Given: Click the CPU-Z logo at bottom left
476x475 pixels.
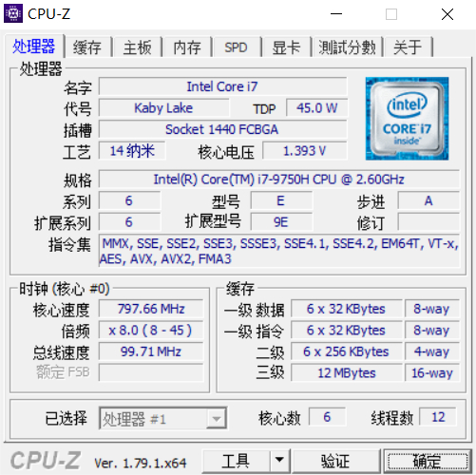Looking at the screenshot, I should click(46, 461).
